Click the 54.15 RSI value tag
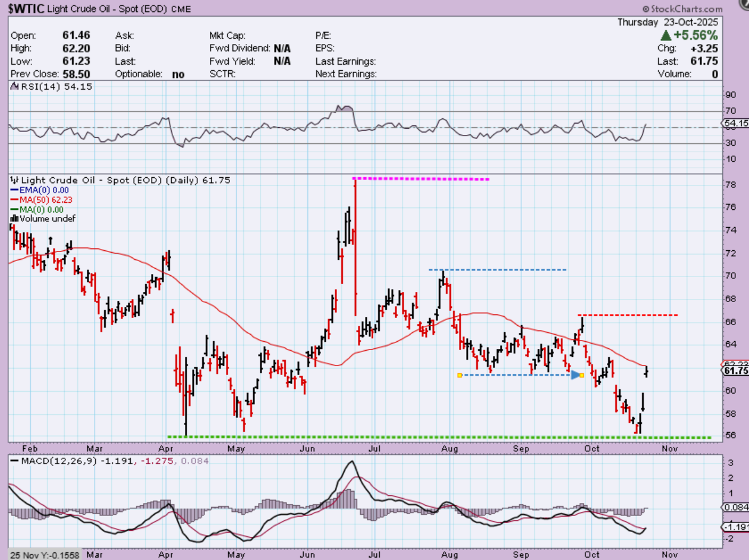 [x=735, y=124]
